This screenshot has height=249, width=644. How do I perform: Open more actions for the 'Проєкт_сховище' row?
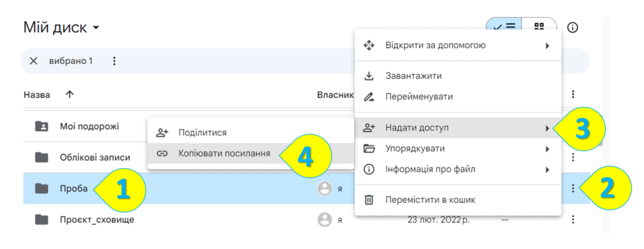coord(573,220)
